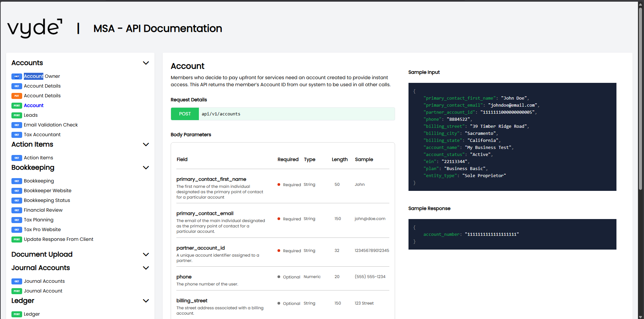
Task: Click the GET badge beside Tax Accountant
Action: click(17, 135)
